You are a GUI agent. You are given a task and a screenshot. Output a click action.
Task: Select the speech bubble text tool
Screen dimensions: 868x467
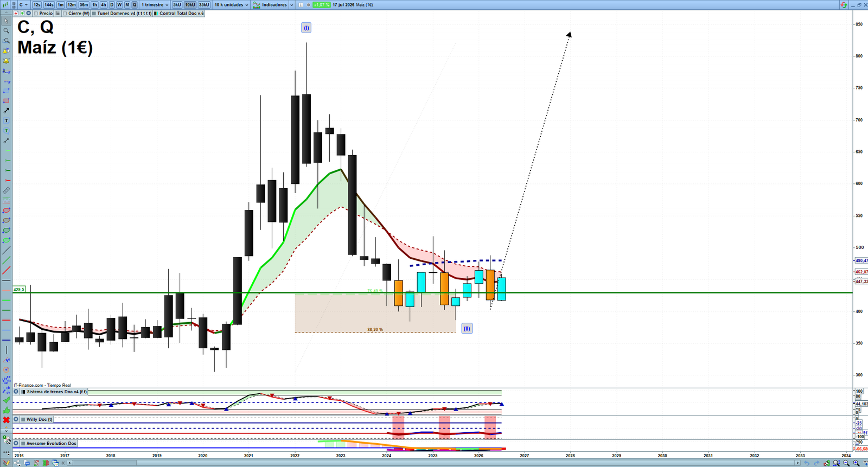pos(7,131)
